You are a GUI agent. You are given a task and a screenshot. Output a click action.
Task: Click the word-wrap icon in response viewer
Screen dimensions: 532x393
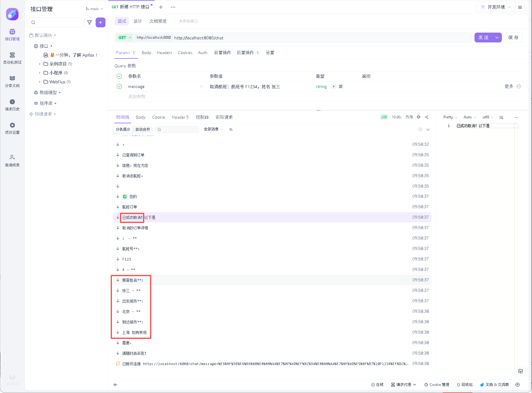[x=501, y=117]
